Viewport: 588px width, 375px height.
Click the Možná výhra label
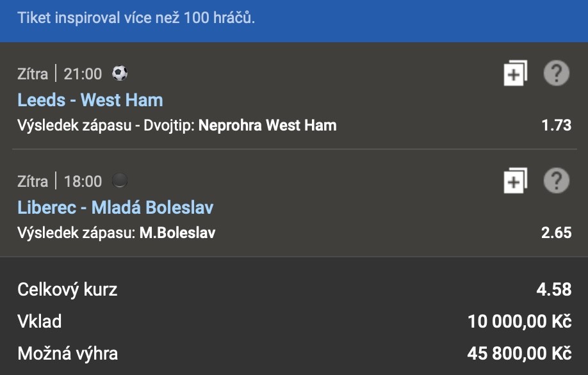(x=68, y=354)
